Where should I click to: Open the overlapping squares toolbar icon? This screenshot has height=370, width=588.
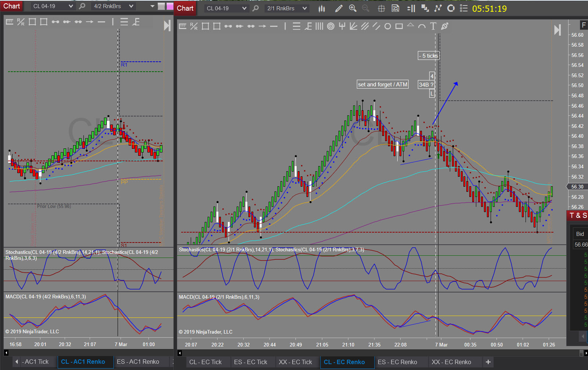425,8
